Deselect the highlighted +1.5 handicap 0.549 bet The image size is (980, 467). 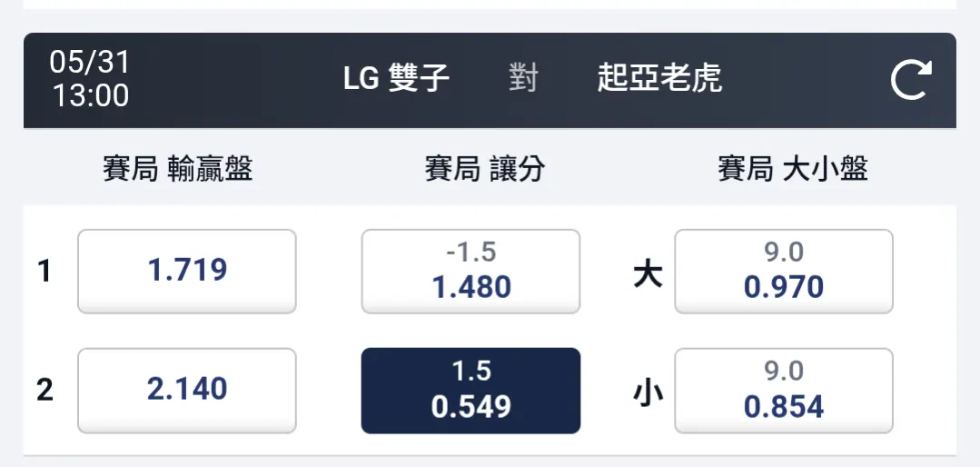pos(470,390)
